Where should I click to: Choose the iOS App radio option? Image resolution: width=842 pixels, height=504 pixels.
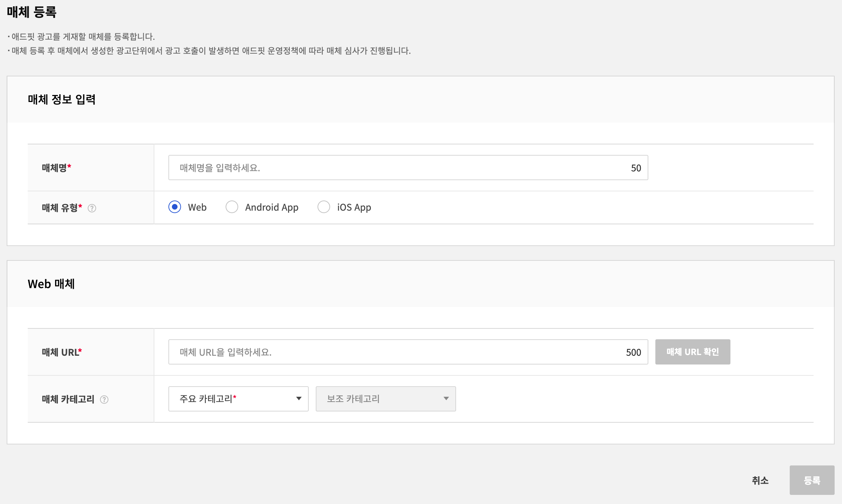tap(324, 207)
